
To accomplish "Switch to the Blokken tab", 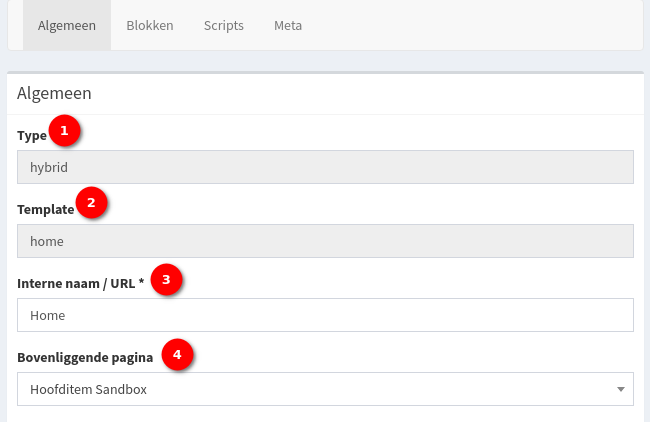I will tap(150, 26).
